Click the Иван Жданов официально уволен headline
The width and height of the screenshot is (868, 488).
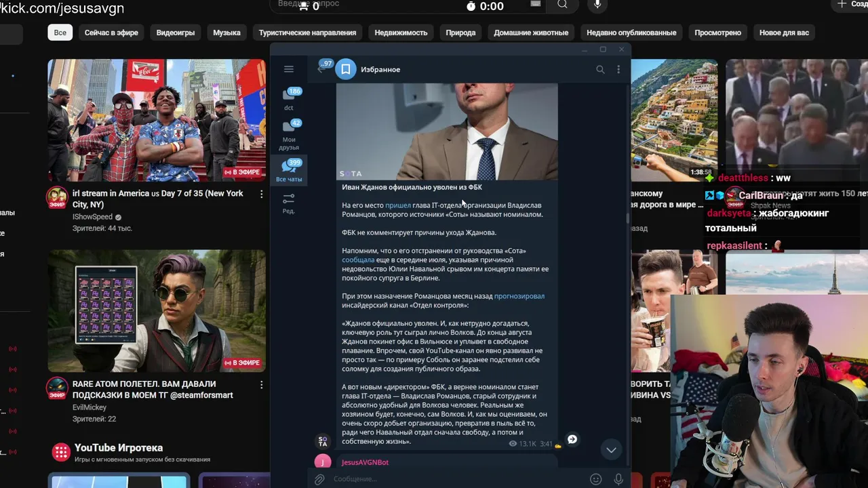pos(412,187)
